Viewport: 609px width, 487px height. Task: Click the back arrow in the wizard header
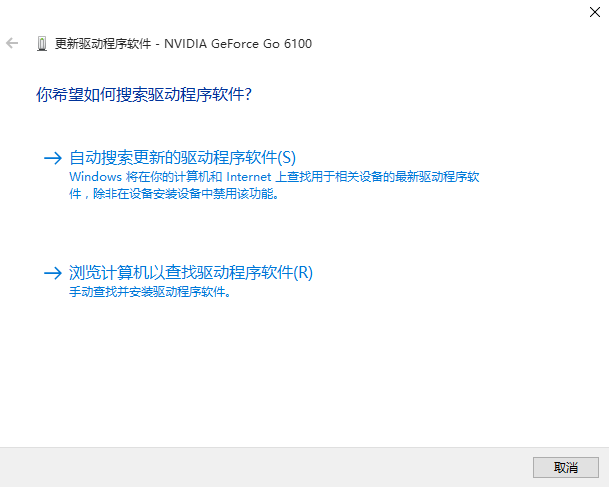coord(12,43)
